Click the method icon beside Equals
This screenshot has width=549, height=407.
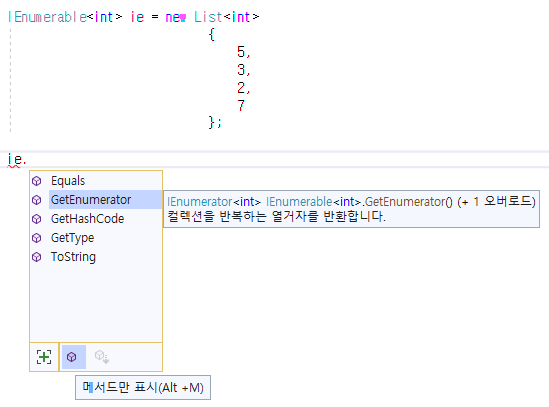point(36,181)
